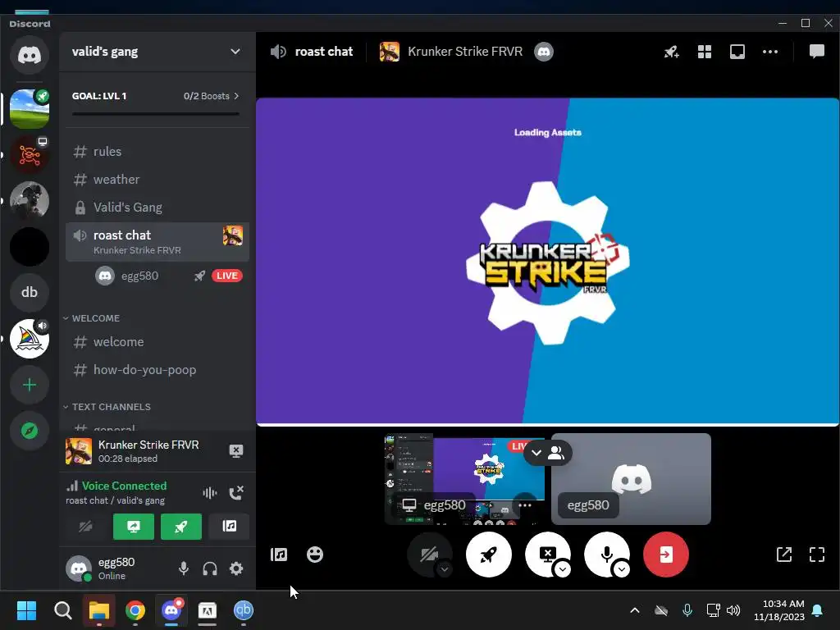Click egg580 user in voice channel list
This screenshot has height=630, width=840.
(139, 276)
